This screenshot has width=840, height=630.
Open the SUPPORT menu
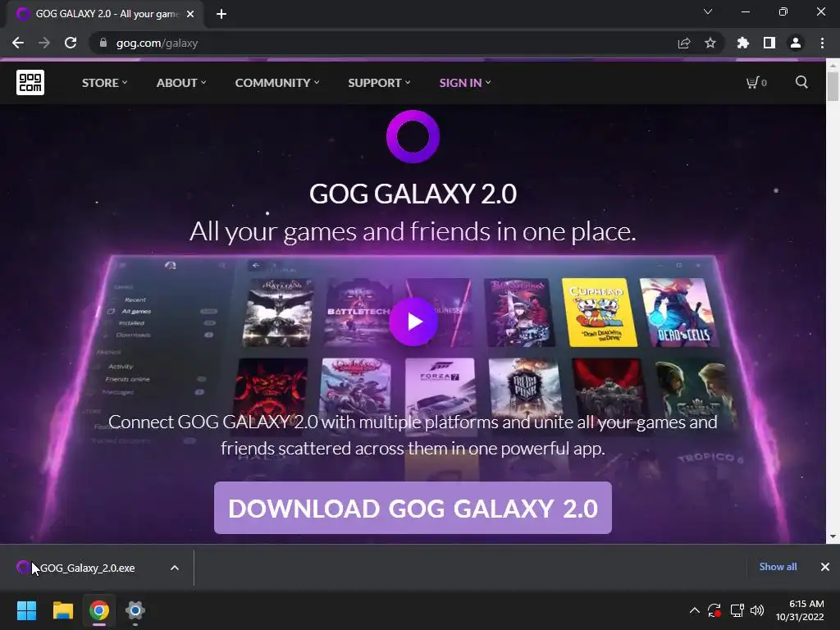pyautogui.click(x=379, y=83)
